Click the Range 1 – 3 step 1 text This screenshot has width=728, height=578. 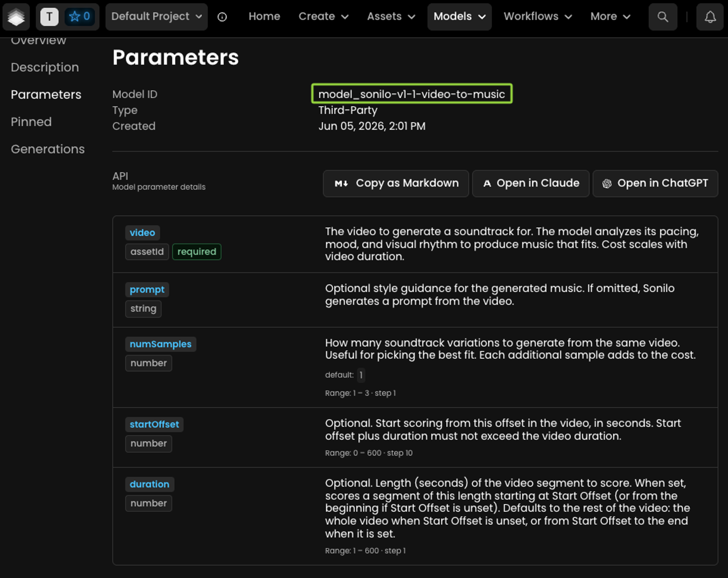pyautogui.click(x=360, y=393)
